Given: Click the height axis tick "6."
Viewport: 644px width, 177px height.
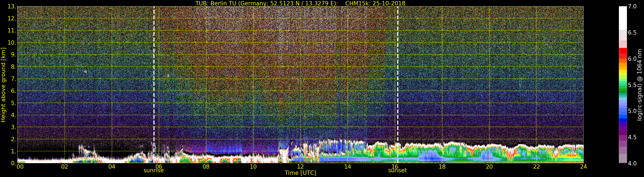Looking at the screenshot, I should 14,91.
